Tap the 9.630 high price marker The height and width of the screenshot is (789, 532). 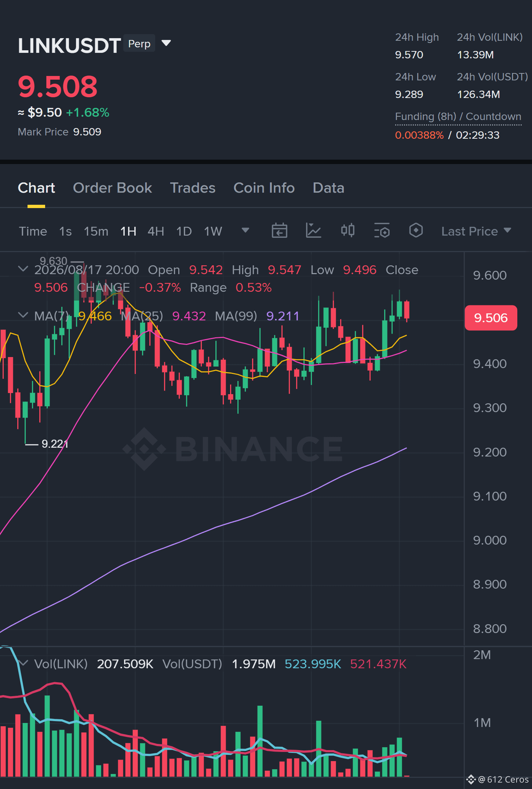coord(54,261)
